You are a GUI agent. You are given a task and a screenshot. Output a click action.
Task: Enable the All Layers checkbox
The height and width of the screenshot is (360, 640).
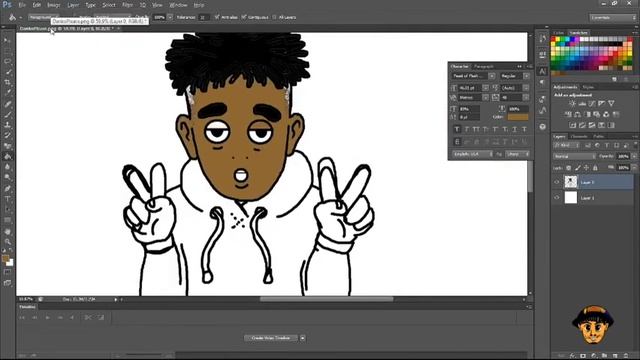[x=275, y=17]
